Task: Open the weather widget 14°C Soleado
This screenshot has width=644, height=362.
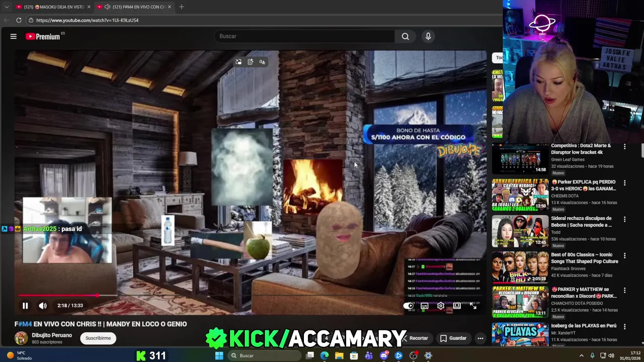Action: [19, 355]
